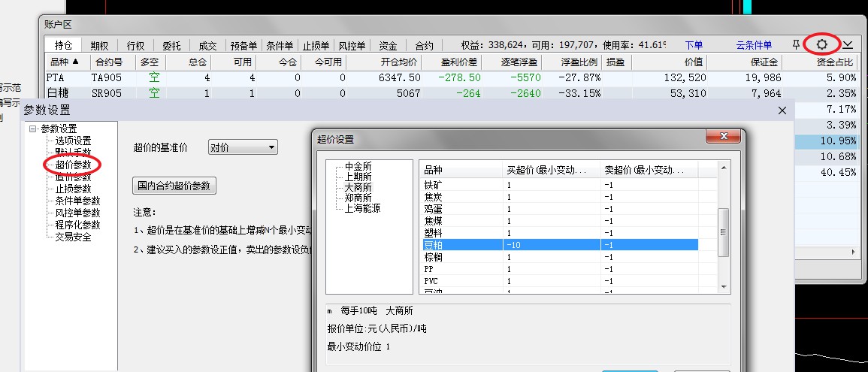
Task: Open the 云条件单 link
Action: coord(754,46)
